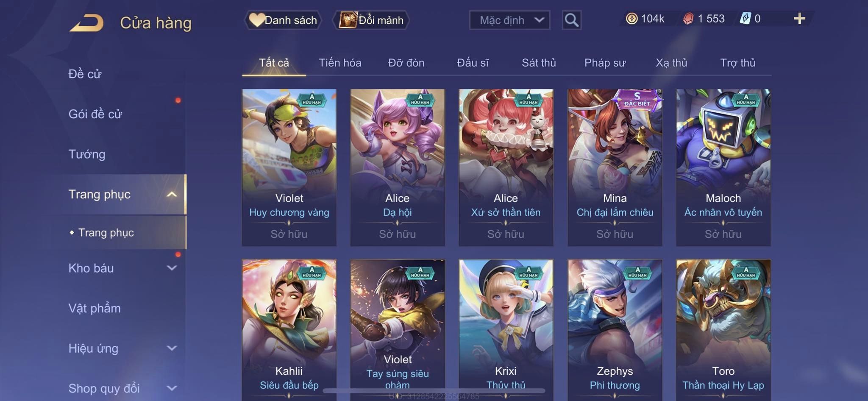Go to Tướng in the sidebar

(87, 154)
